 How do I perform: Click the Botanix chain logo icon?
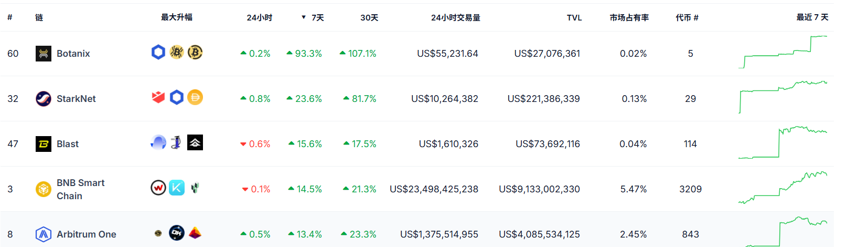click(x=44, y=54)
